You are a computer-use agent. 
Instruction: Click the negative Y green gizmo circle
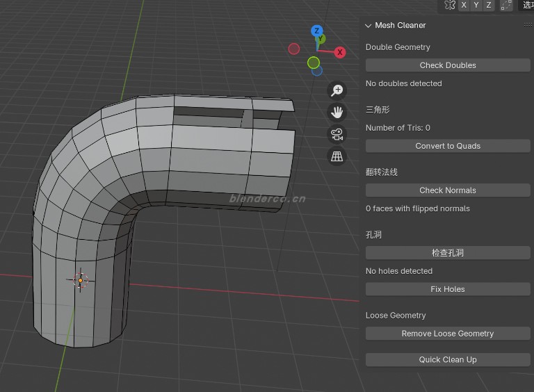coord(314,63)
